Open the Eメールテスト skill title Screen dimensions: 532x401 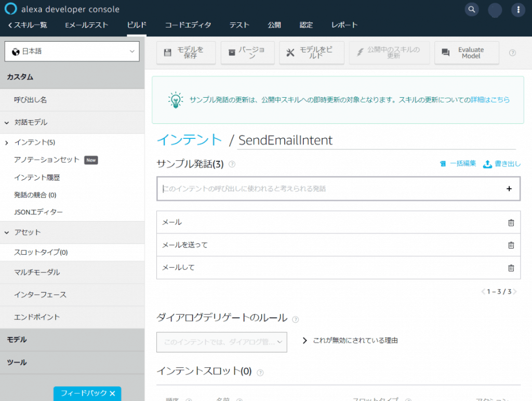(x=87, y=25)
